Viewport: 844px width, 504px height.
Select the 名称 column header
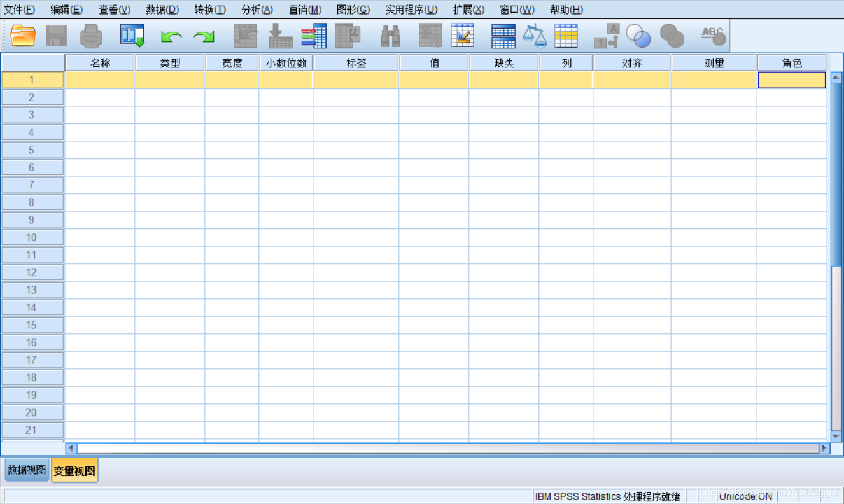100,63
